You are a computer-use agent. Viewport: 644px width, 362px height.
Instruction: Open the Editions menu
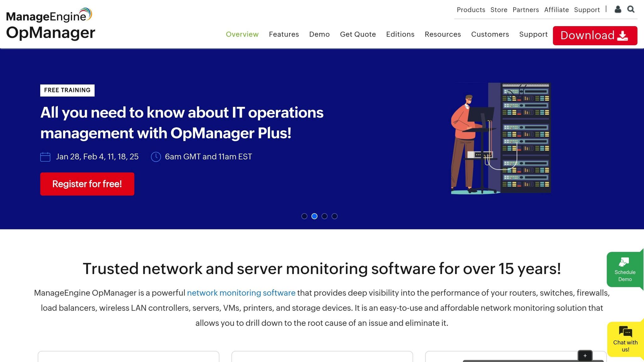coord(400,35)
